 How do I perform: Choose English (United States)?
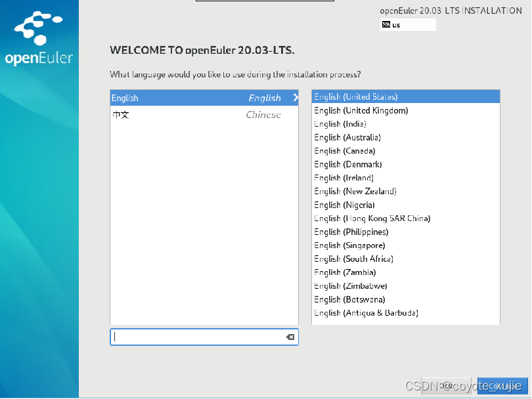[406, 96]
